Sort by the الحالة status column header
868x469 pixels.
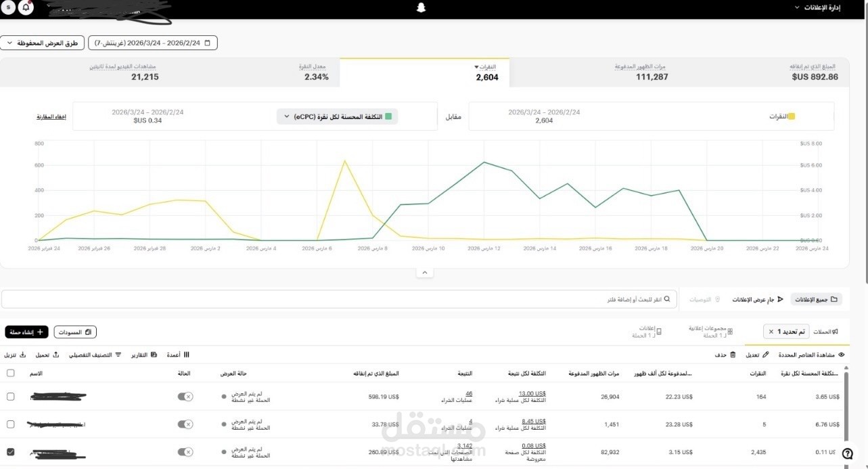[x=184, y=374]
